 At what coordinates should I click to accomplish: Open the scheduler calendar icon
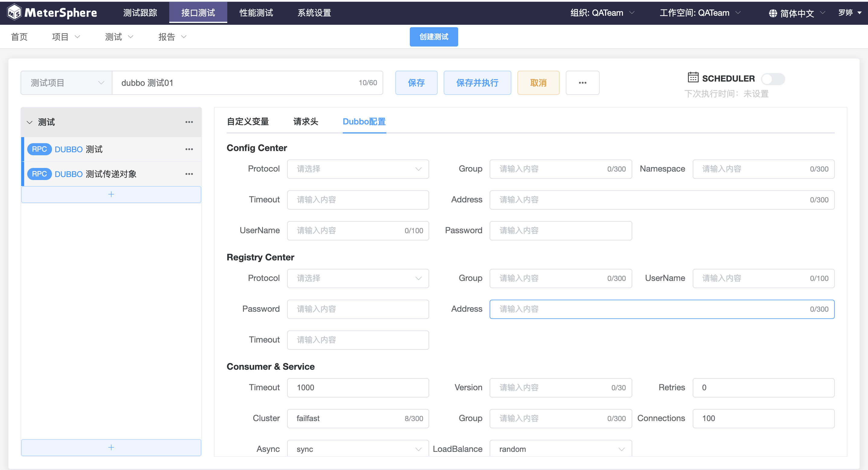693,77
